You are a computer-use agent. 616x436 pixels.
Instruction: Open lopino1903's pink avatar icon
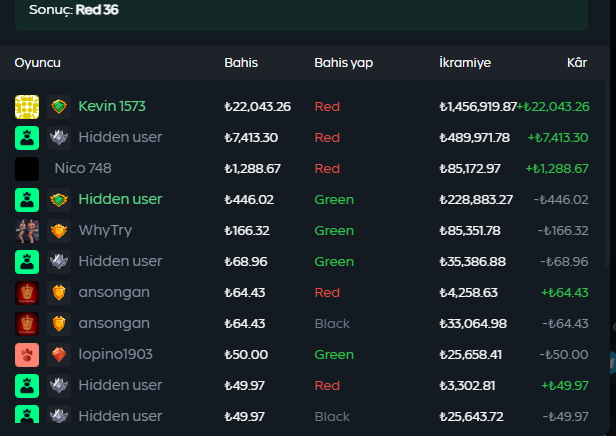click(x=27, y=355)
